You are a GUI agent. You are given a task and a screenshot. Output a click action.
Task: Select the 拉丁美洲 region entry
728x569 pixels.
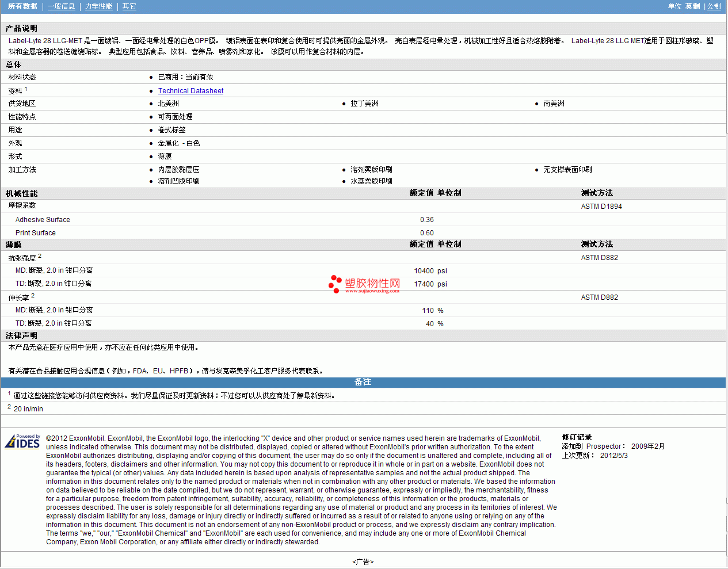tap(365, 104)
